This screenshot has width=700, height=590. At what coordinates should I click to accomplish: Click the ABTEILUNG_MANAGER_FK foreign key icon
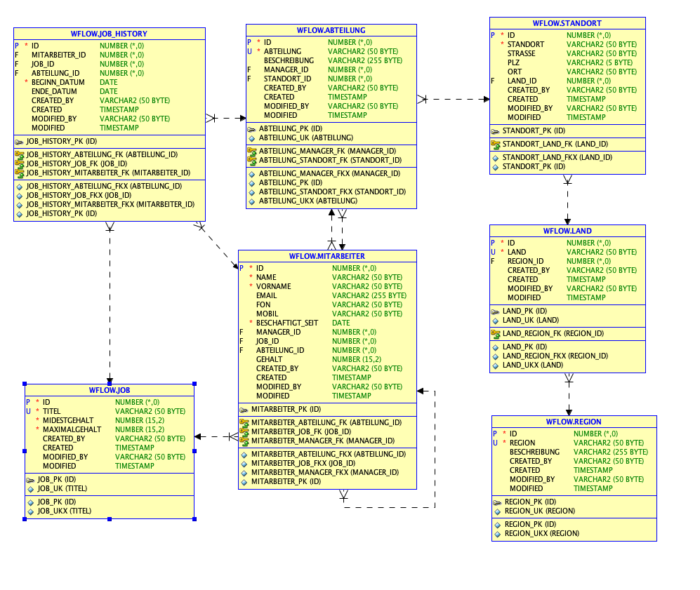click(252, 151)
